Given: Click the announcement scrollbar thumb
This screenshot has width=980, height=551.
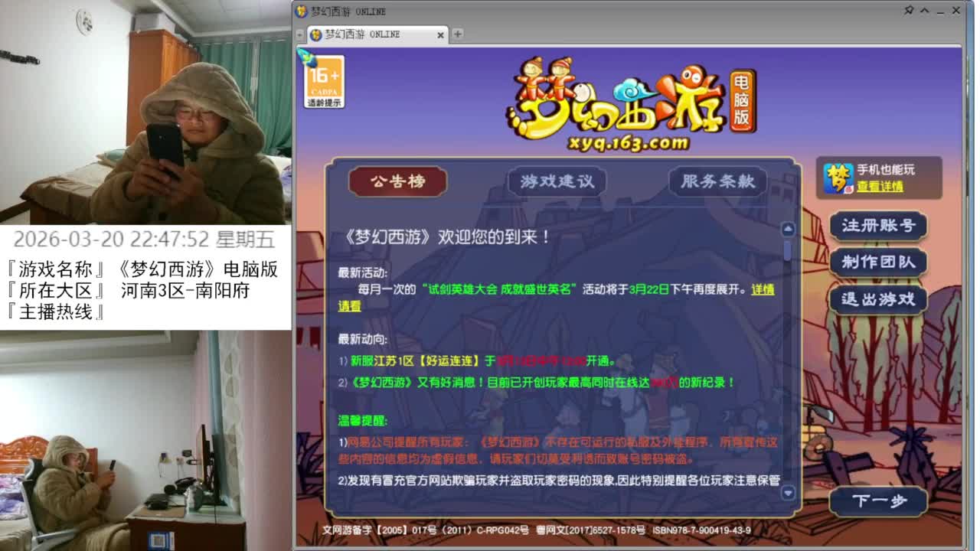Looking at the screenshot, I should click(x=788, y=250).
